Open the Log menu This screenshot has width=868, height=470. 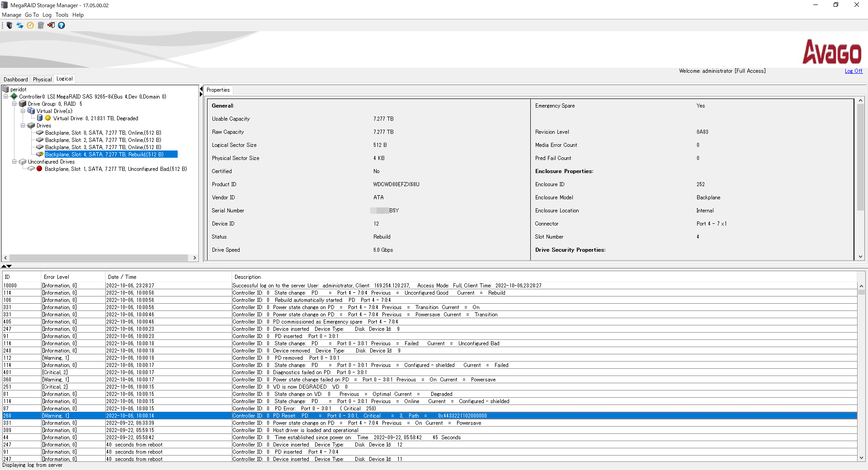(x=47, y=15)
